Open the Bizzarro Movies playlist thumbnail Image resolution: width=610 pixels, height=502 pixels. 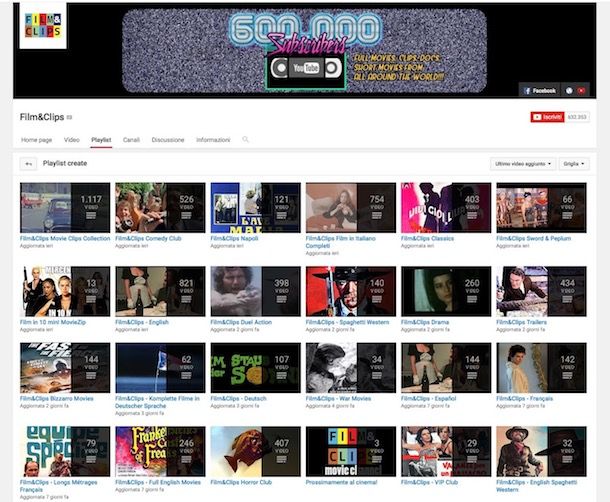tap(65, 368)
